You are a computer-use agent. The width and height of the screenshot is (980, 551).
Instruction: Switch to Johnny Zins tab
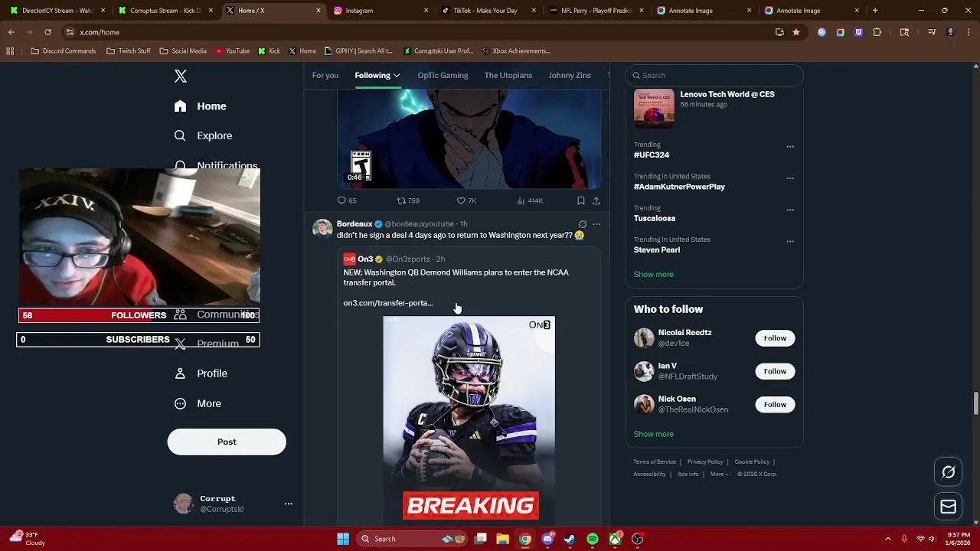click(570, 75)
